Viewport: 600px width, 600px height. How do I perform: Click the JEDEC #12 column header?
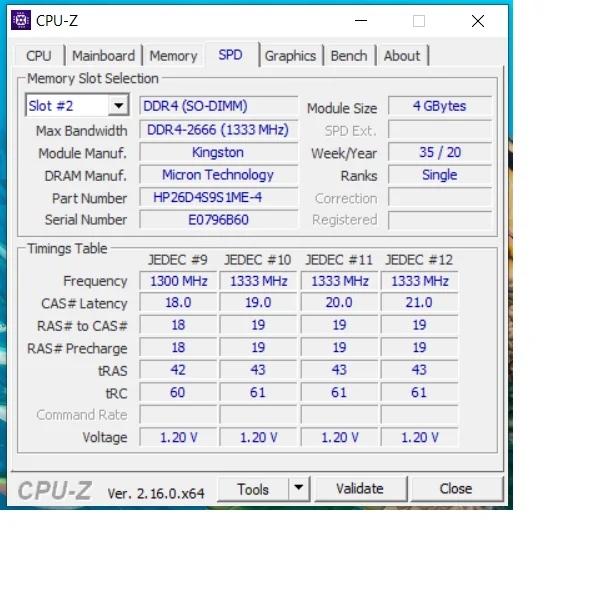(x=419, y=260)
